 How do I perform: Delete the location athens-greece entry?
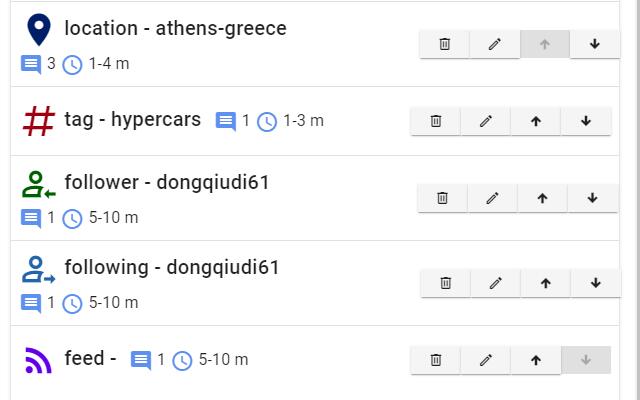tap(444, 44)
